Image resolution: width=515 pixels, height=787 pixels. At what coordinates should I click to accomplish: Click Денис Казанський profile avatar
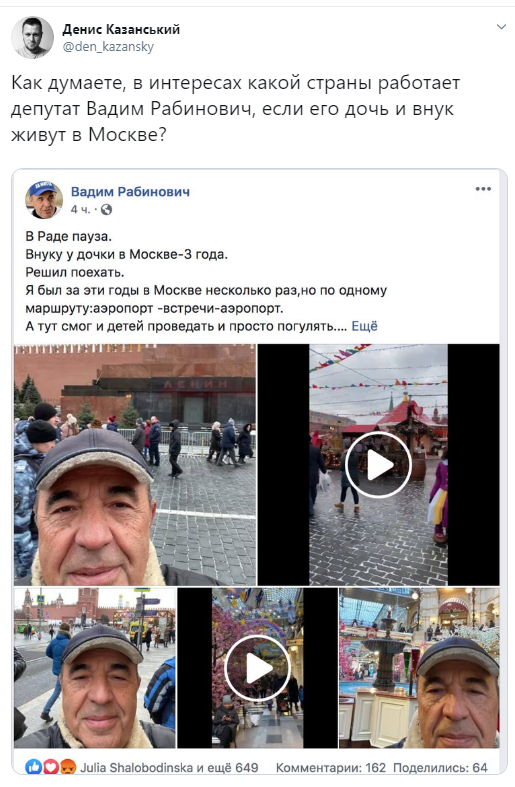(33, 38)
